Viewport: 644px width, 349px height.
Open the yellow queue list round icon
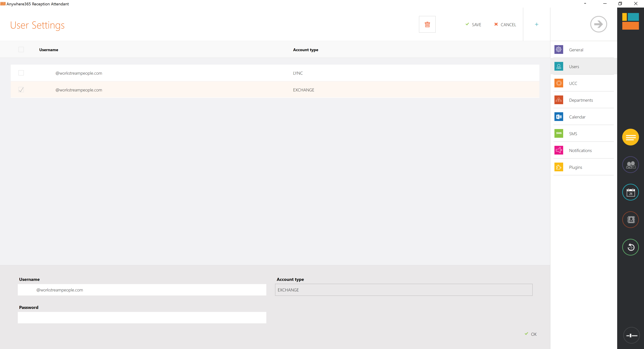630,137
